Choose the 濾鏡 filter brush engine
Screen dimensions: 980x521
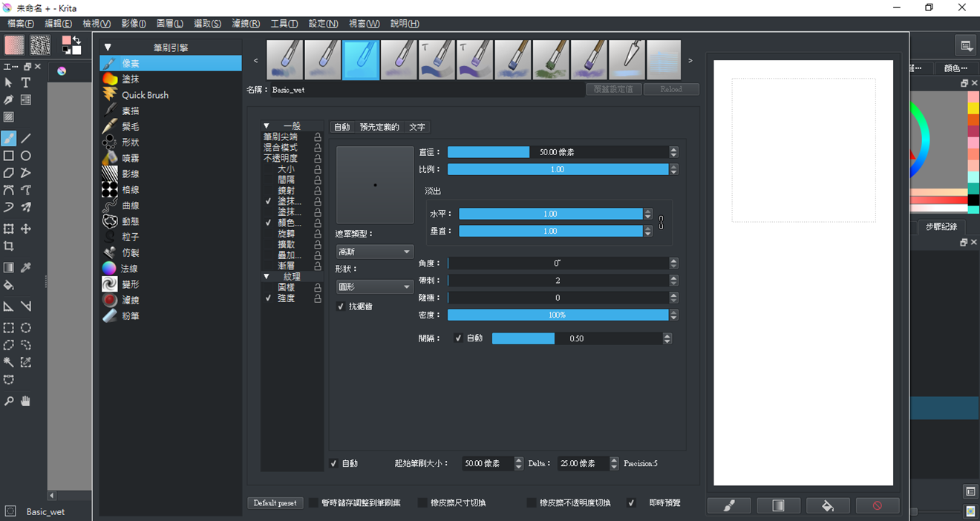pyautogui.click(x=171, y=300)
